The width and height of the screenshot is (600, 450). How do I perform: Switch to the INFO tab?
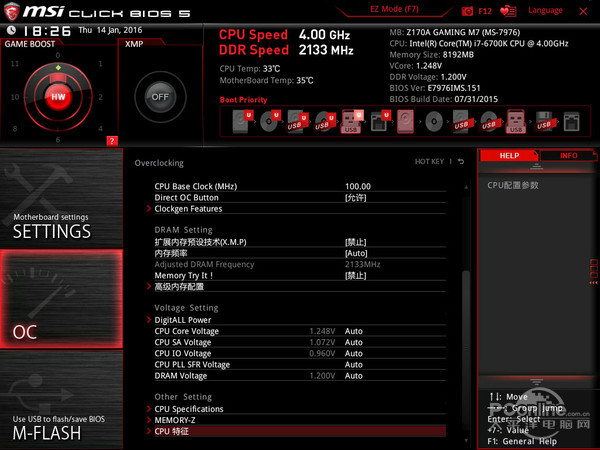tap(569, 155)
